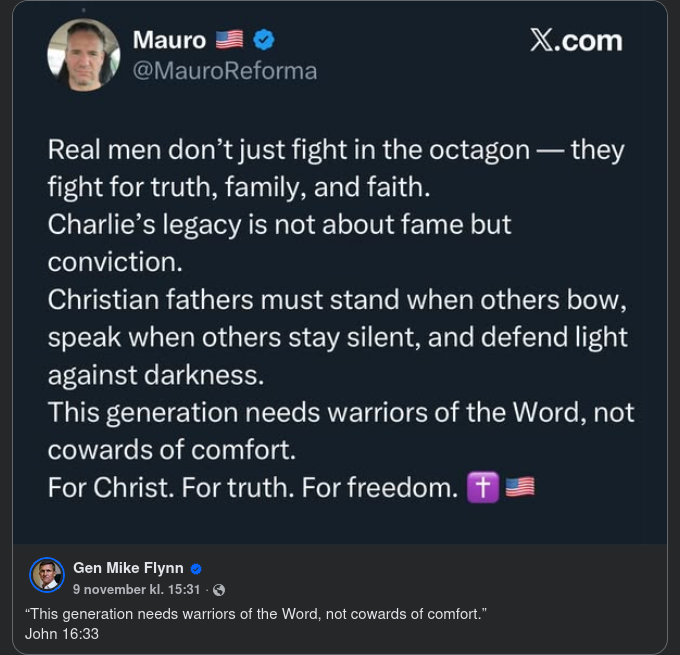Click Gen Mike Flynn's verified badge

point(197,569)
